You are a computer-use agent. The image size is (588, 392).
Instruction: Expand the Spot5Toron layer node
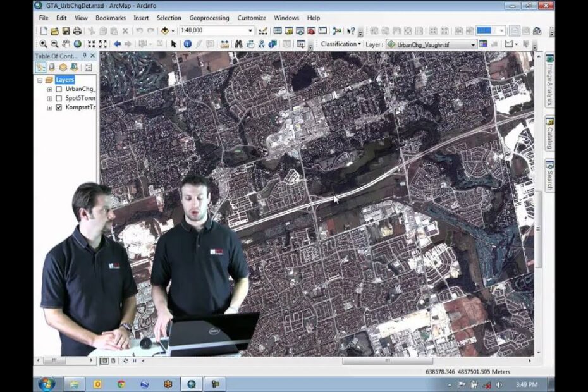click(49, 99)
